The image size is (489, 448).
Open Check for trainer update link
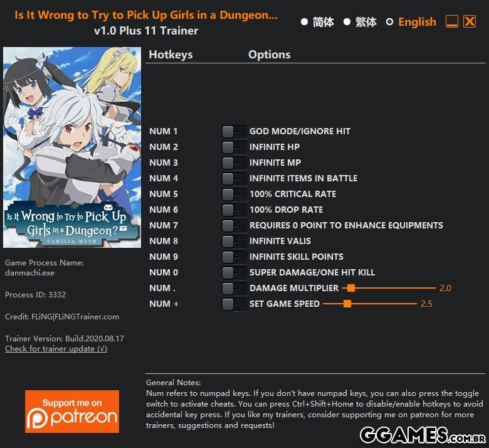[56, 349]
